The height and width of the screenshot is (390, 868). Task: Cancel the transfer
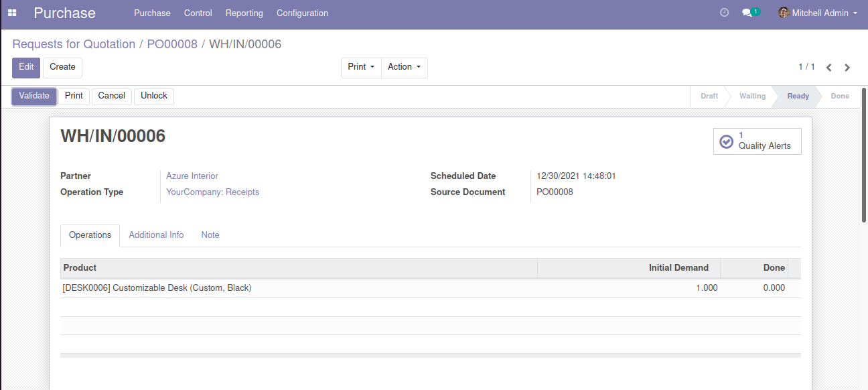click(112, 96)
